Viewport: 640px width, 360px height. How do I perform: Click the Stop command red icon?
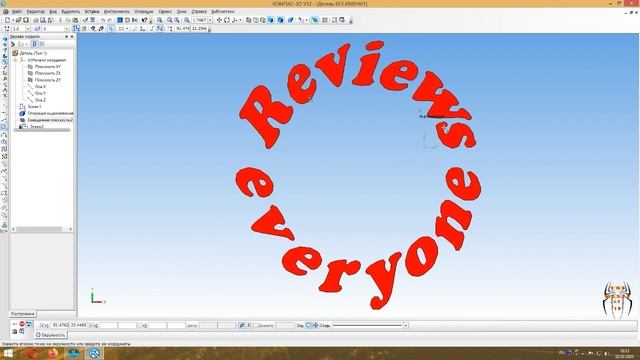pos(22,324)
